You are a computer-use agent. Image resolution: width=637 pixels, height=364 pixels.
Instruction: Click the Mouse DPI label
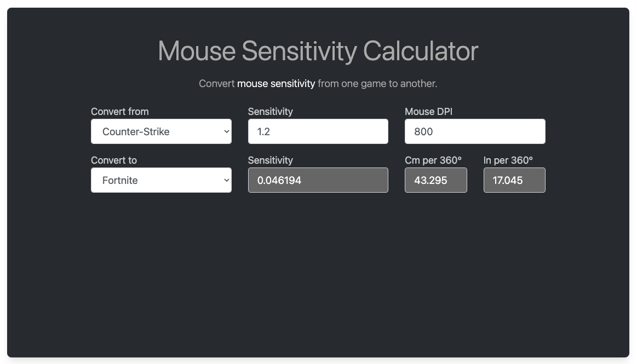point(428,112)
